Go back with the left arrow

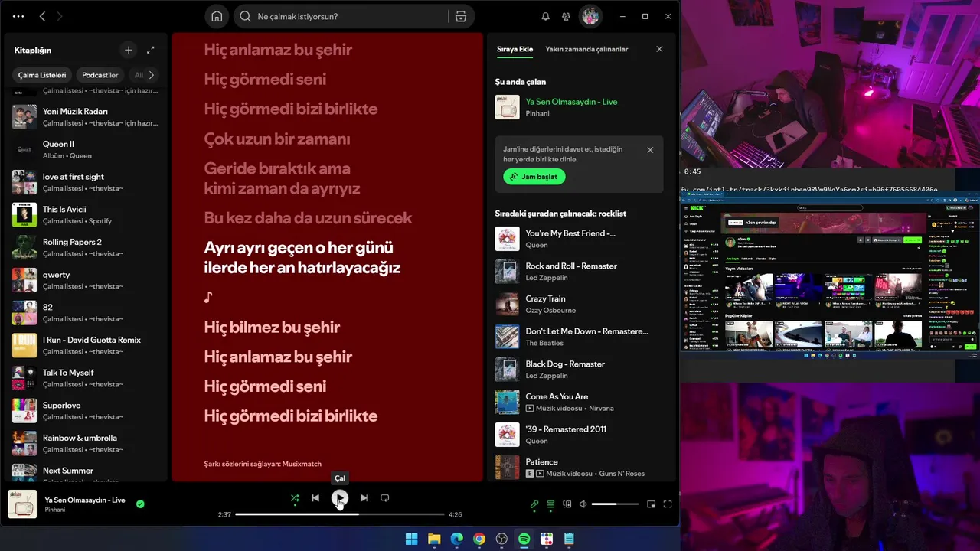[x=42, y=16]
